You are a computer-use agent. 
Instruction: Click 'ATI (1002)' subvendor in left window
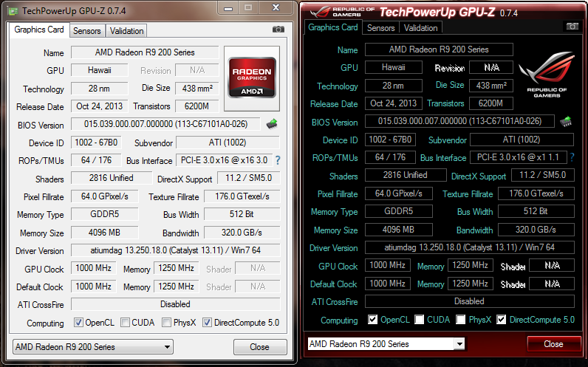(x=228, y=143)
